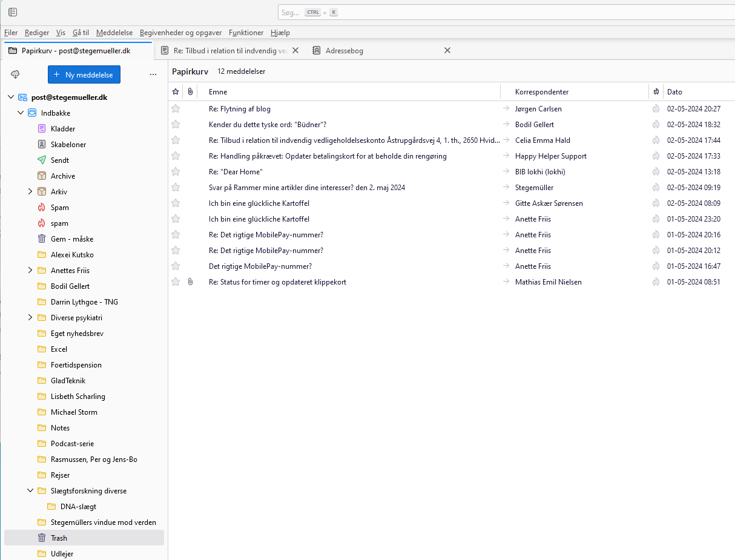Click paperclip icon on Status for timer message
735x560 pixels.
(190, 282)
